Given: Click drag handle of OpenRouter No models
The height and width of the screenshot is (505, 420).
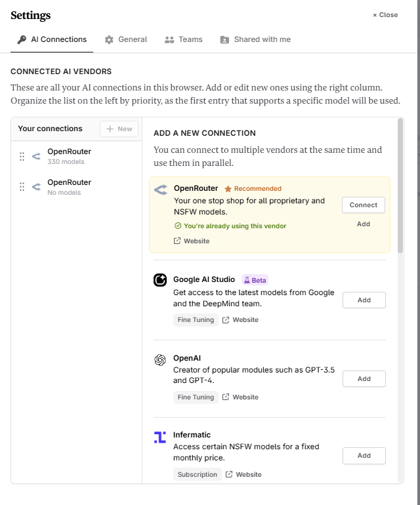Looking at the screenshot, I should pyautogui.click(x=22, y=187).
